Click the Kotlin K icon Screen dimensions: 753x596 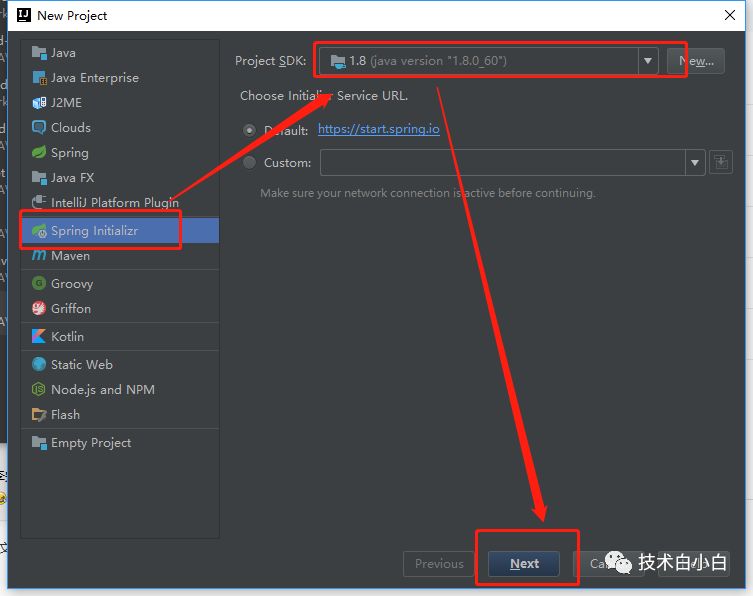pos(39,336)
